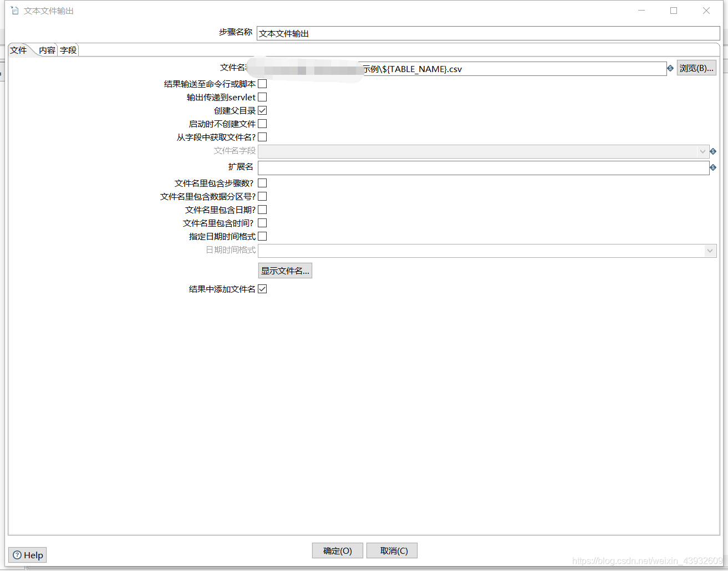The height and width of the screenshot is (571, 728).
Task: Click the variable icon beside the 扩展名 field
Action: [713, 167]
